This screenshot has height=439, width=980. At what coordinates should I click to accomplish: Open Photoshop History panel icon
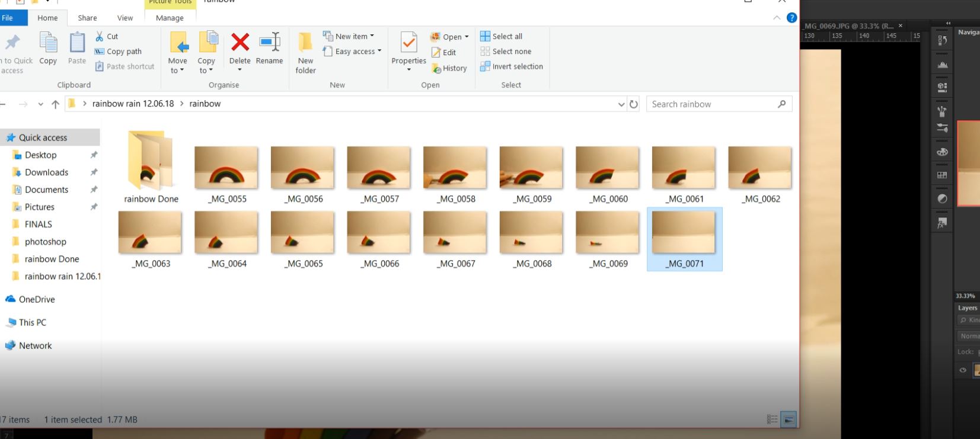click(x=942, y=40)
